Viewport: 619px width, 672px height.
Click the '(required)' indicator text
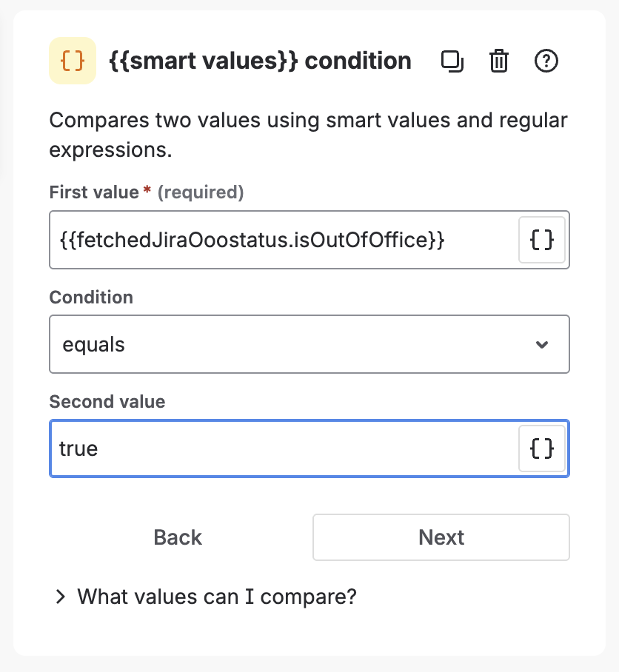(x=201, y=192)
